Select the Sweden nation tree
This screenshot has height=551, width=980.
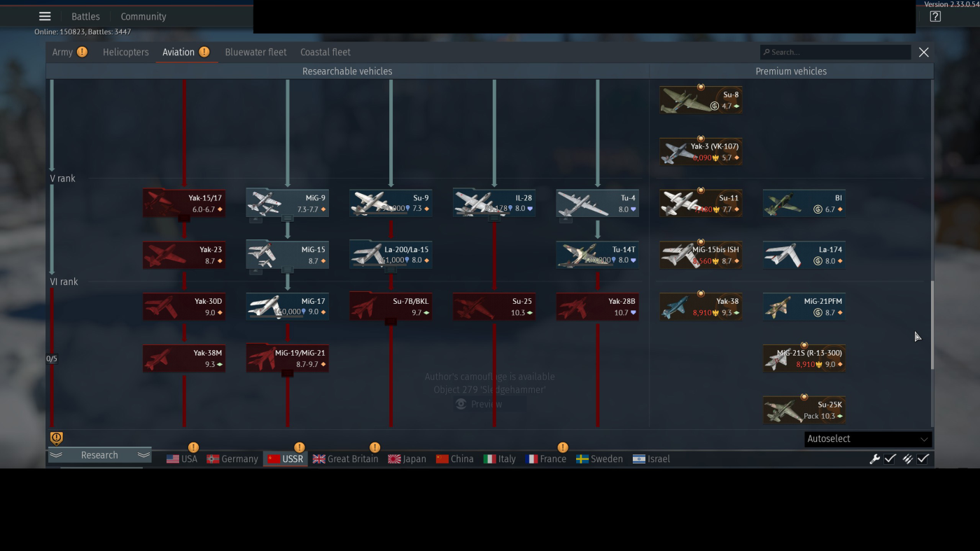(x=599, y=459)
